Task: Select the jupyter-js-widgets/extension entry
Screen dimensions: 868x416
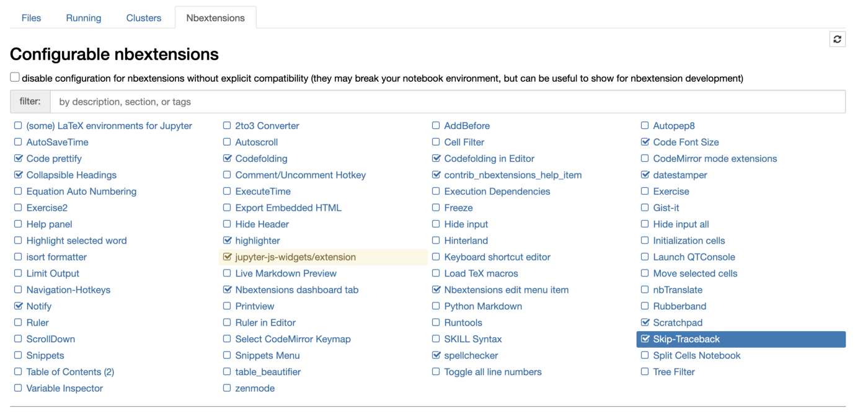Action: point(295,257)
